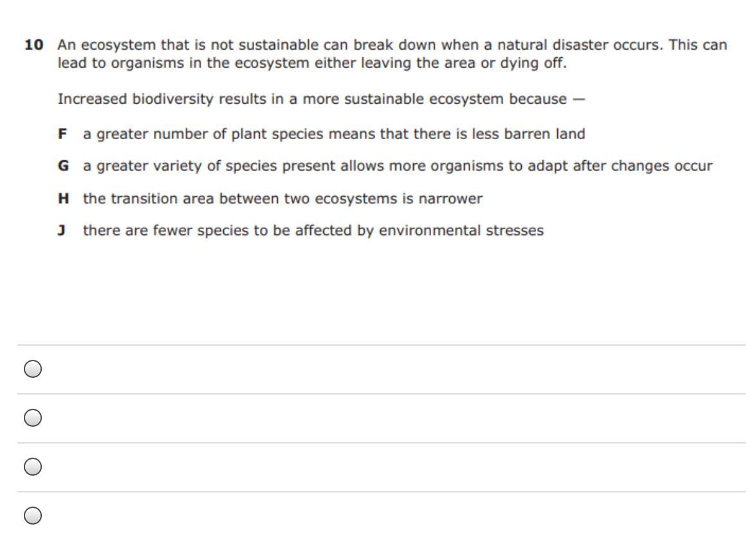Screen dimensions: 749x560
Task: Click the bold question number 10
Action: (x=34, y=45)
